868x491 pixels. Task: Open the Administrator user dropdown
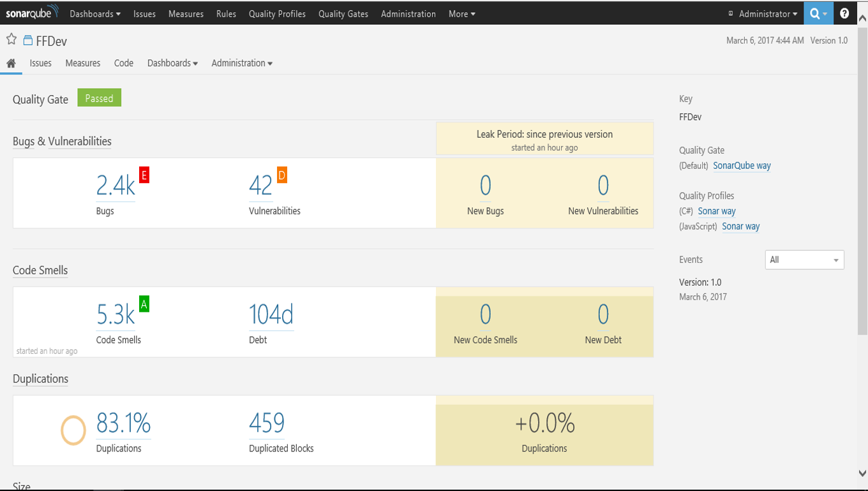pos(768,14)
